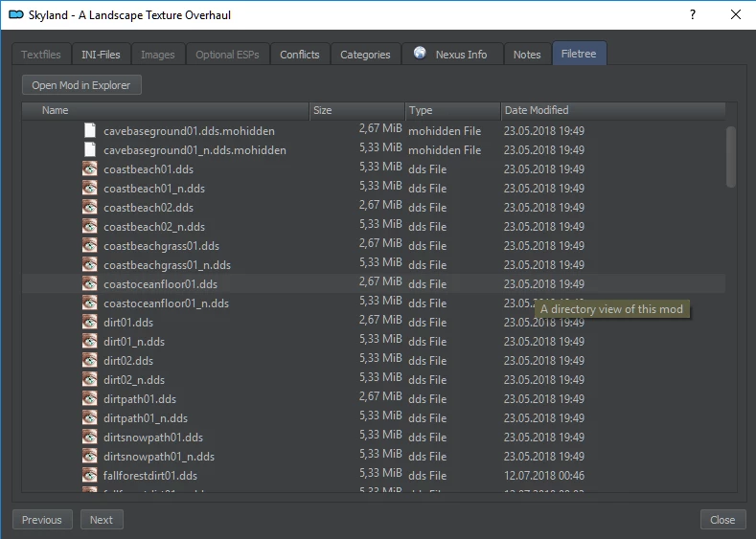Select file dirt01.dds
The height and width of the screenshot is (539, 756).
(x=128, y=323)
